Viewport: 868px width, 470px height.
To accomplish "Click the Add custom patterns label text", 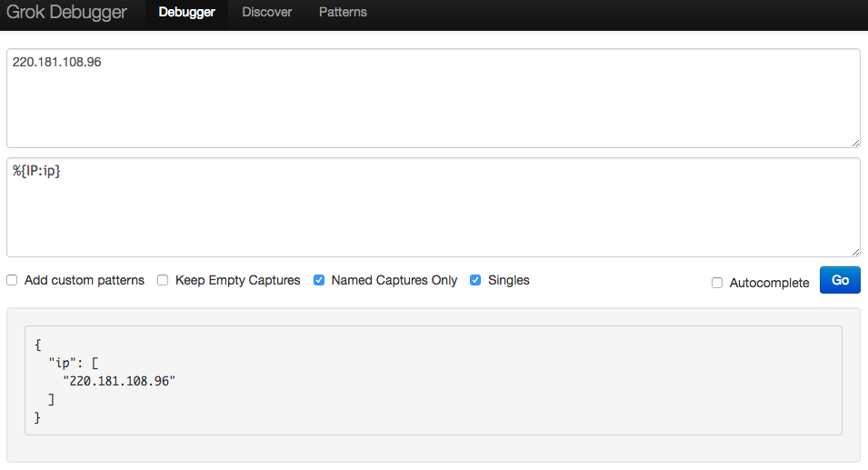I will click(x=85, y=280).
